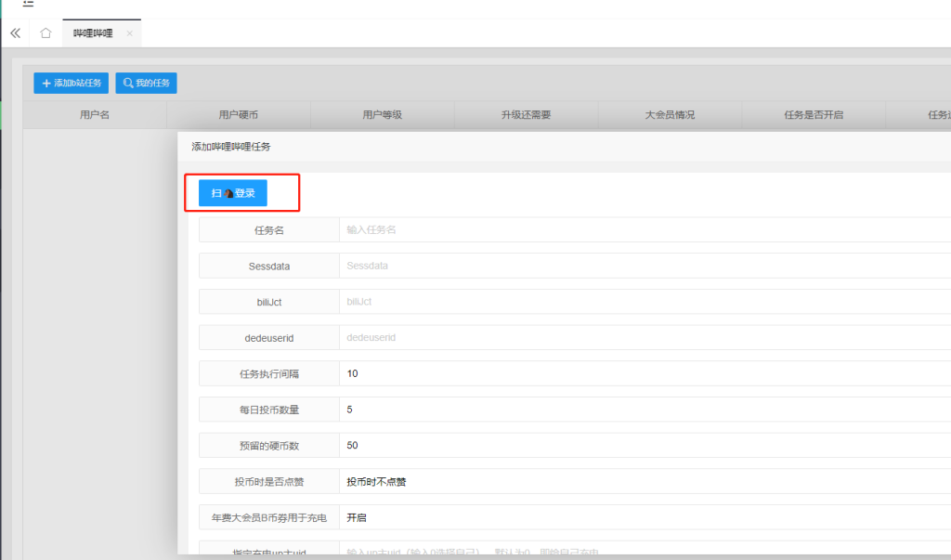
Task: Toggle the menu icon at top
Action: 28,4
